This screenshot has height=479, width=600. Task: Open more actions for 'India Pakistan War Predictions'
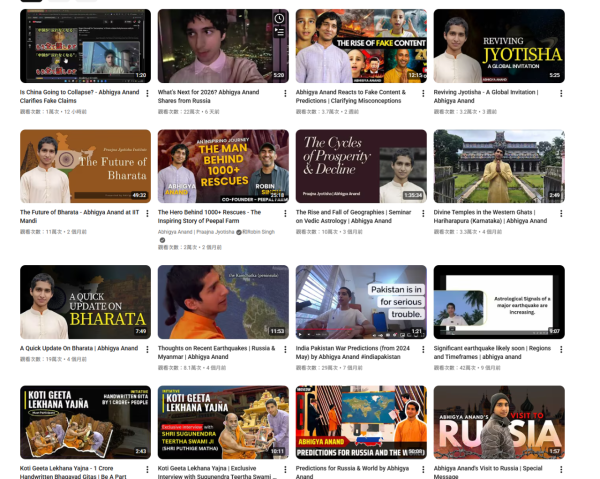(424, 349)
